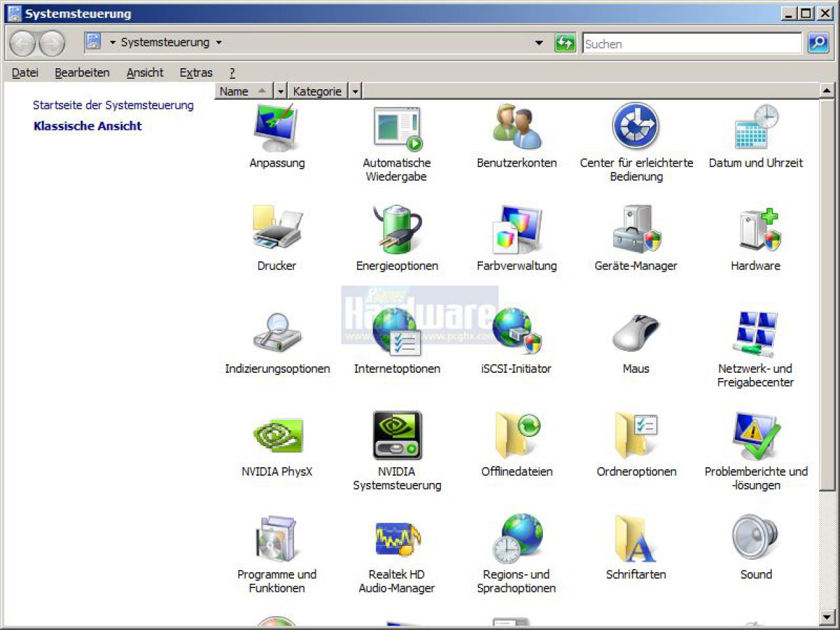
Task: Click the back navigation arrow
Action: click(x=22, y=43)
